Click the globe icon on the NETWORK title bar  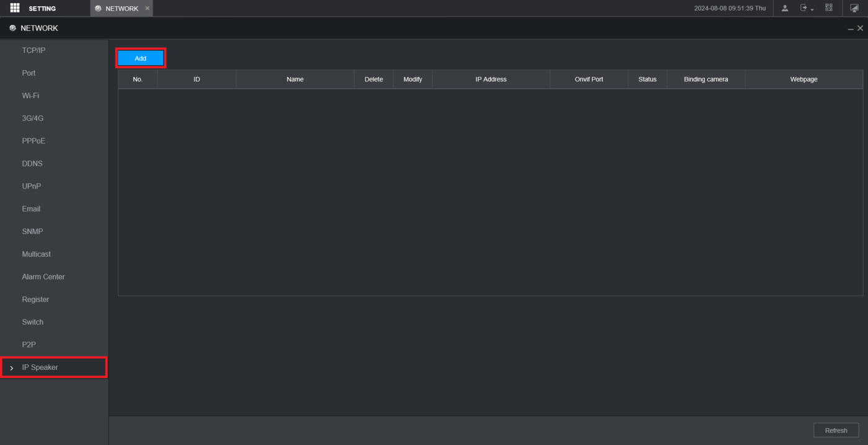click(11, 27)
